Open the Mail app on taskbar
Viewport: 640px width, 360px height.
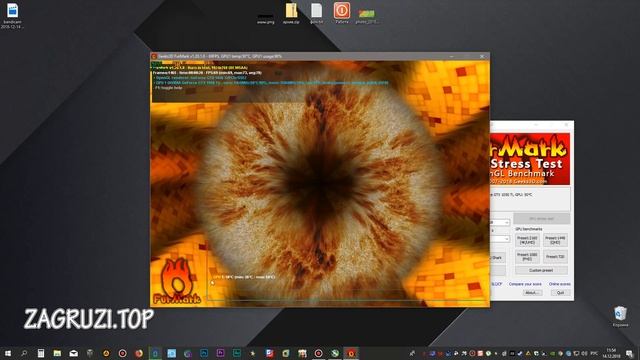pos(73,353)
